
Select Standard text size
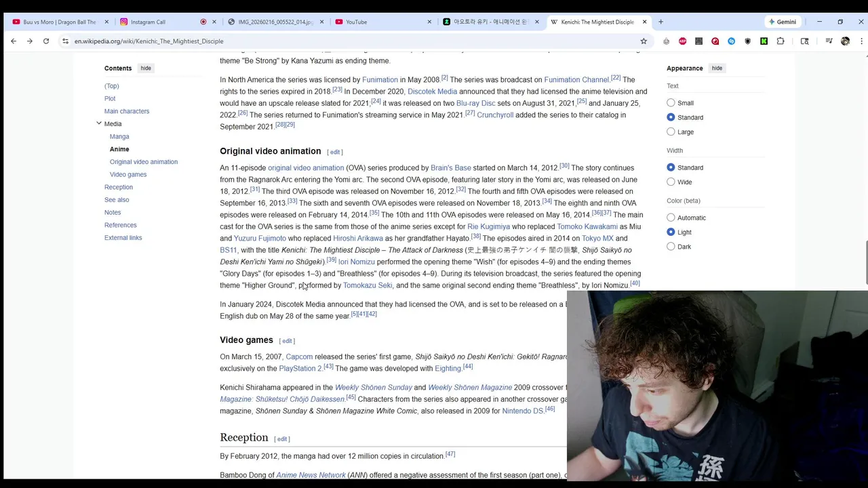point(671,117)
